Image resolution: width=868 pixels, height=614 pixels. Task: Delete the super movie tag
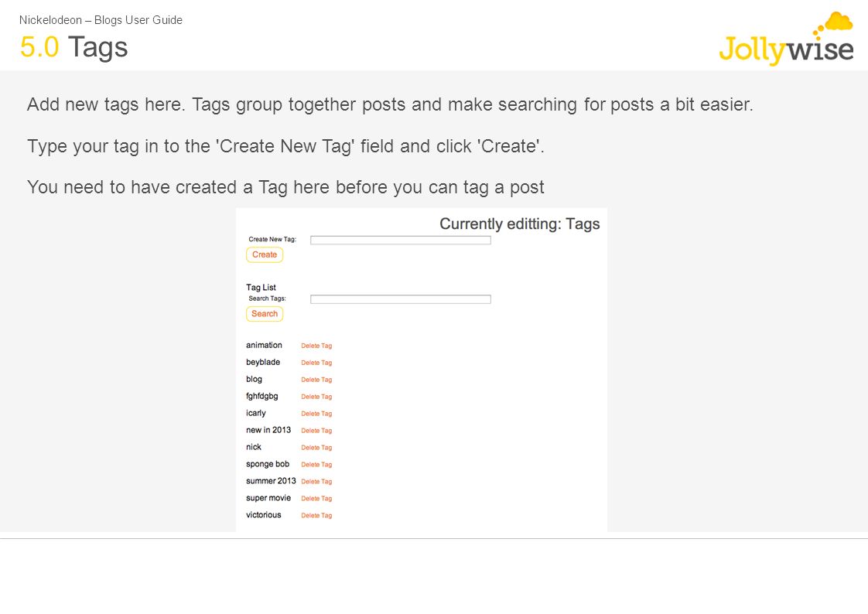[316, 498]
